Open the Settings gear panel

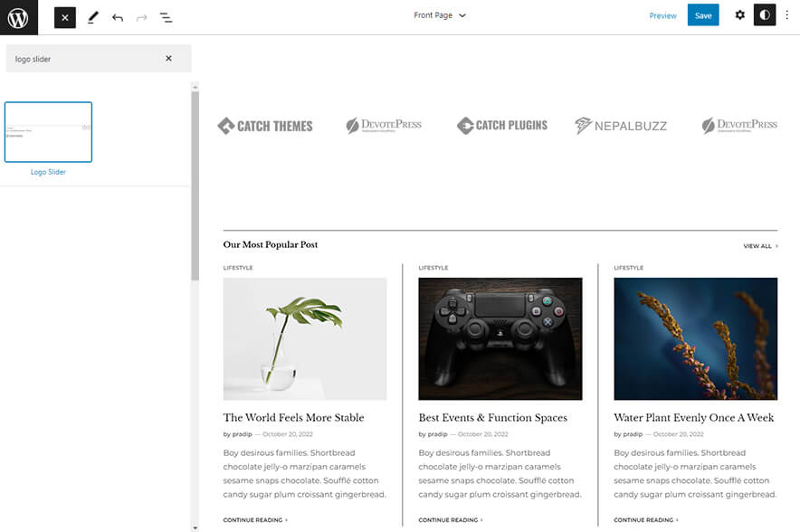(739, 15)
